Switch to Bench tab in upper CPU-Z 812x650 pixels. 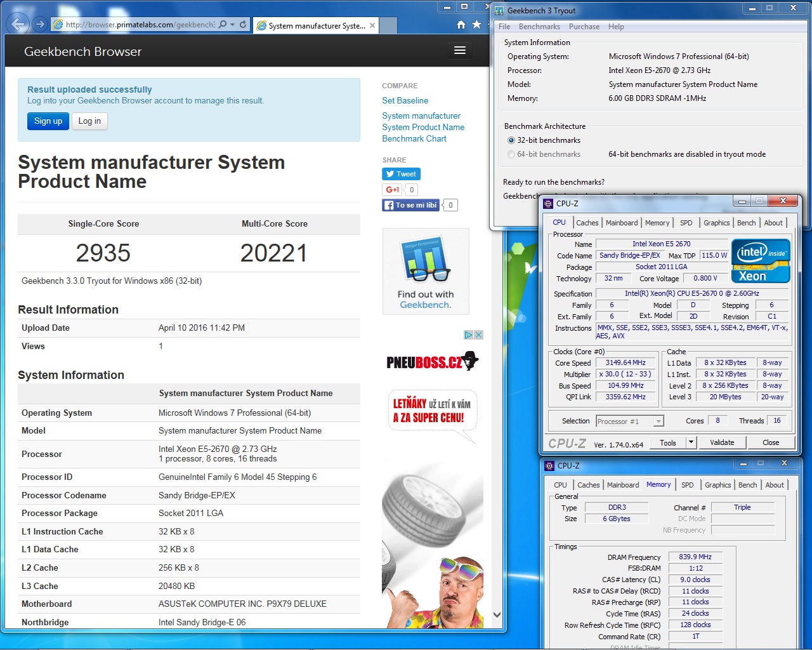pyautogui.click(x=747, y=223)
